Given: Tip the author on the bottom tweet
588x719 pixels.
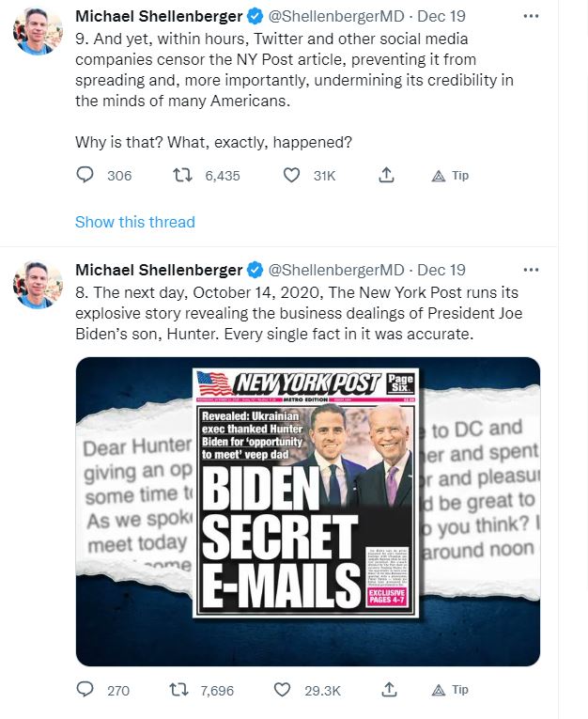Looking at the screenshot, I should click(x=450, y=690).
